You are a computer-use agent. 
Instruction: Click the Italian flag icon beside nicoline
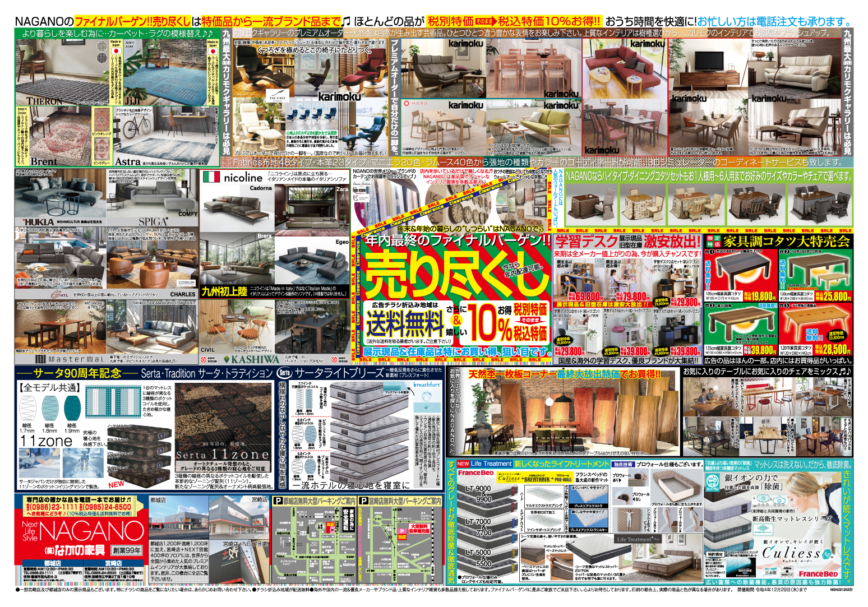click(x=211, y=177)
